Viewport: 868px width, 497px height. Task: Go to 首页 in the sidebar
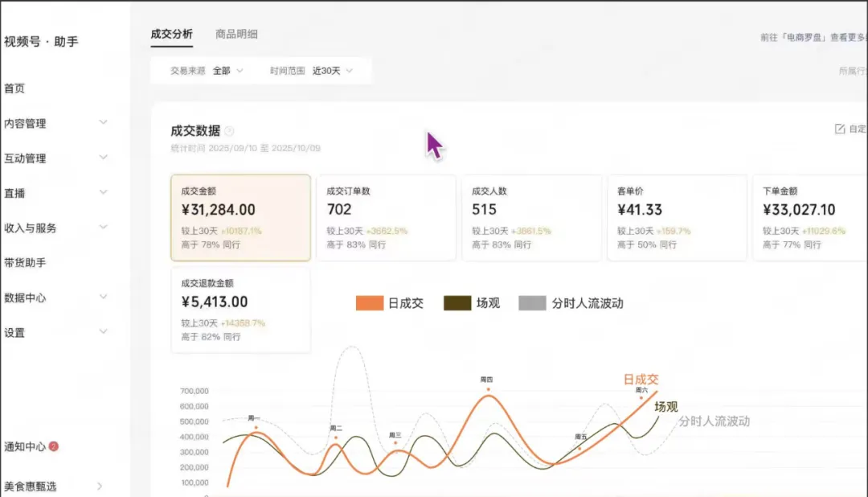14,88
